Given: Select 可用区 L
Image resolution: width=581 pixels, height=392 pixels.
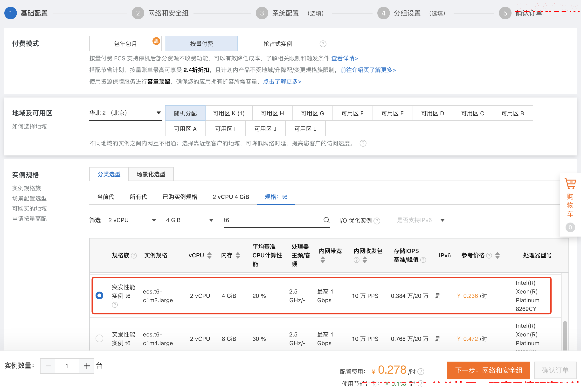Looking at the screenshot, I should (x=305, y=129).
